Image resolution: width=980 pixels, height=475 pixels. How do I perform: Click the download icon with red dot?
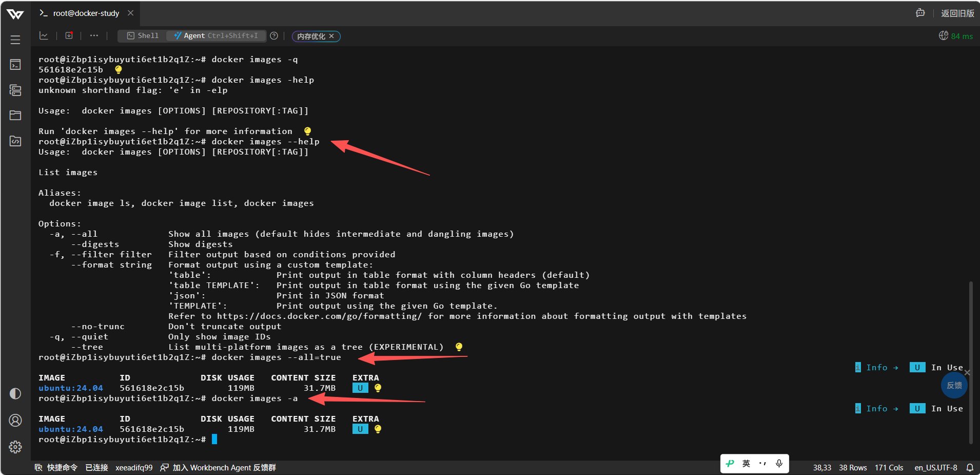coord(69,35)
